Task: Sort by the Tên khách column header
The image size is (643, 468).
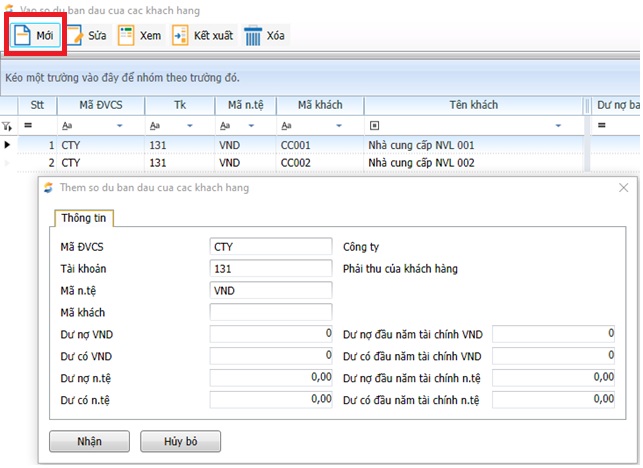Action: [x=473, y=105]
